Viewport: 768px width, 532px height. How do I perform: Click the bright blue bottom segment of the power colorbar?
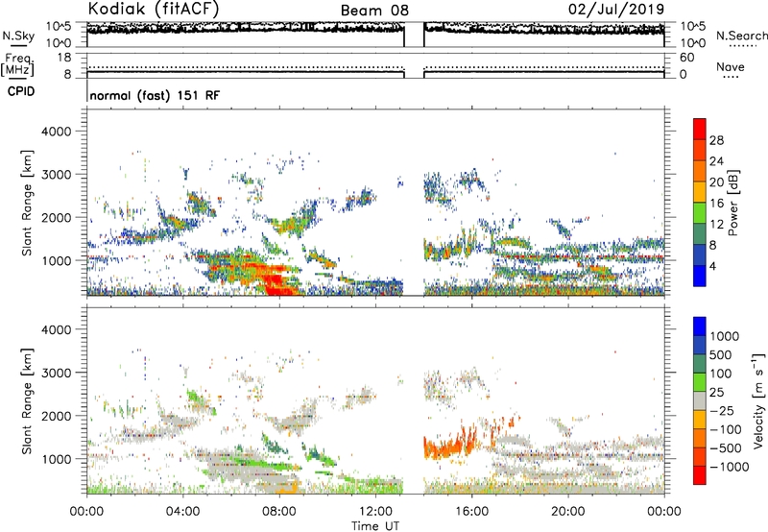pos(700,277)
